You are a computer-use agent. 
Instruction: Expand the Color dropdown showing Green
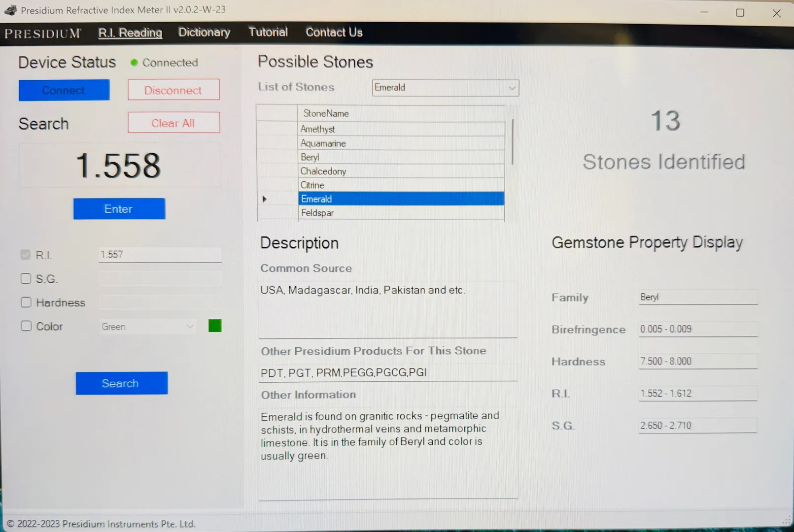[190, 327]
